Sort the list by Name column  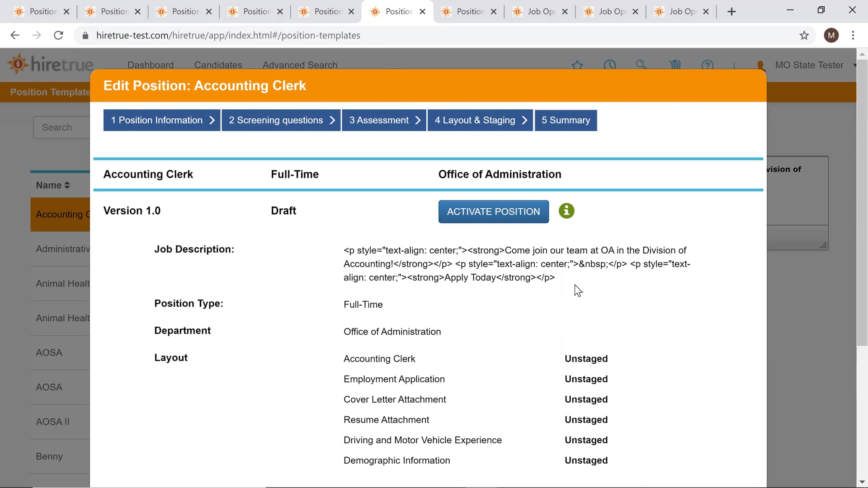[x=53, y=185]
